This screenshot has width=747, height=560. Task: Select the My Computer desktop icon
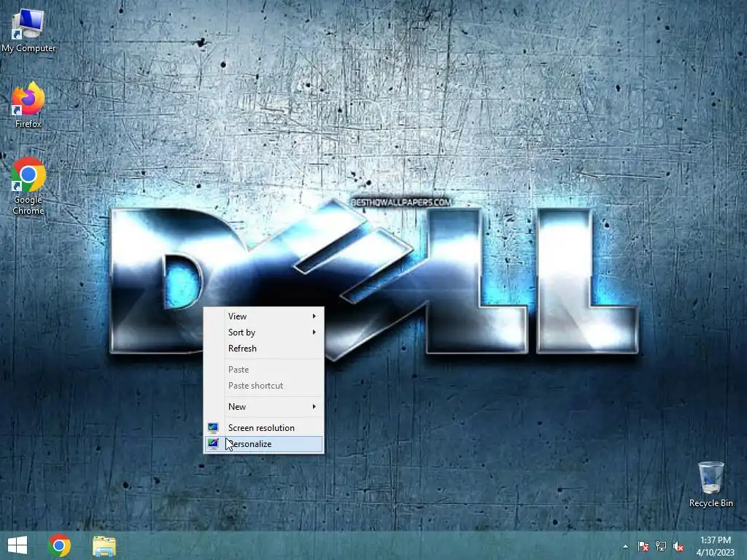[x=28, y=31]
